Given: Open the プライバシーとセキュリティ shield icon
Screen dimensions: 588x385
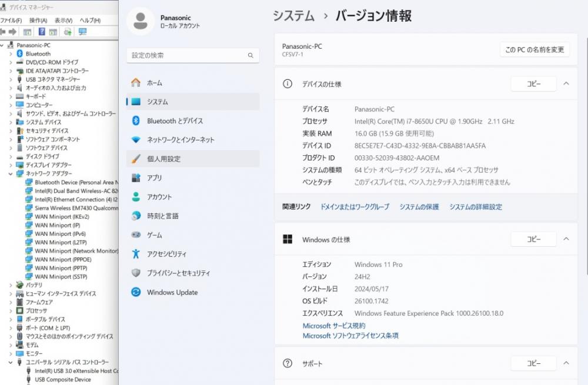Looking at the screenshot, I should point(136,273).
